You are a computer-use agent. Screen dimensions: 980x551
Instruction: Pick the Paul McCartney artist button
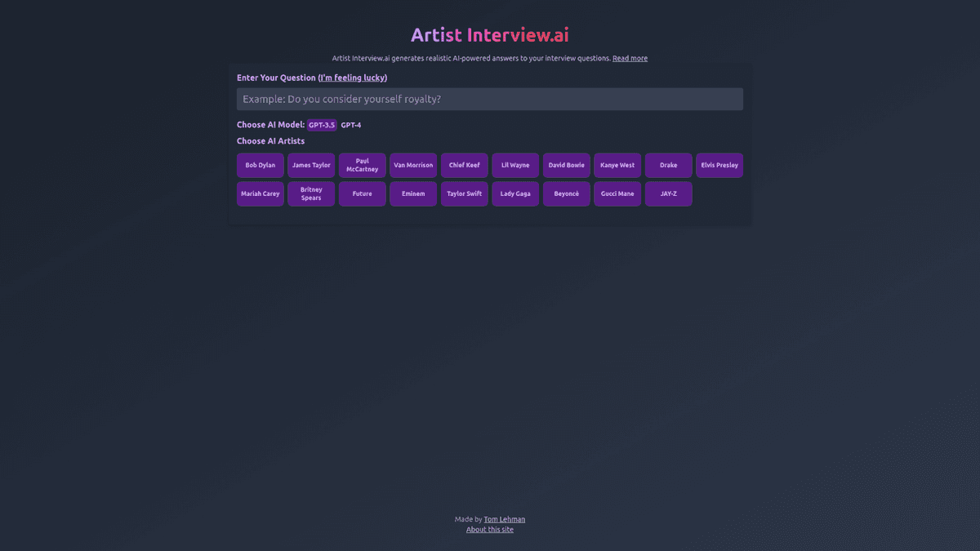363,165
